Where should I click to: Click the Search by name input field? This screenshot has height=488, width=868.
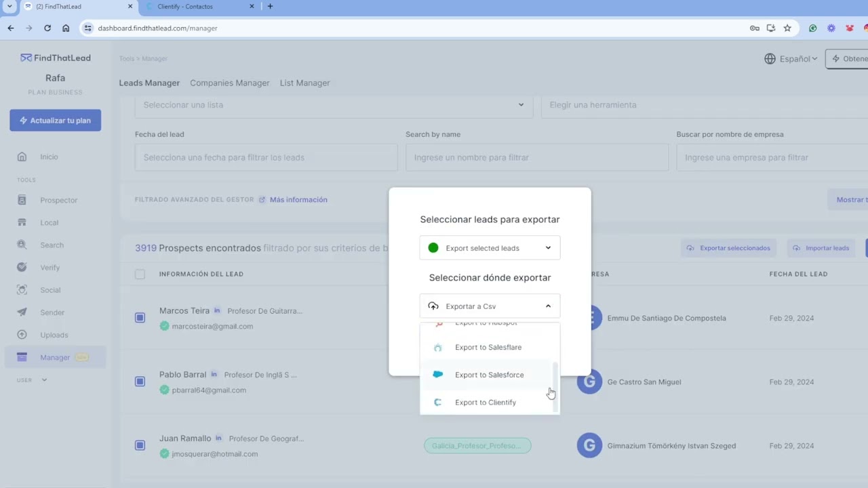[537, 157]
